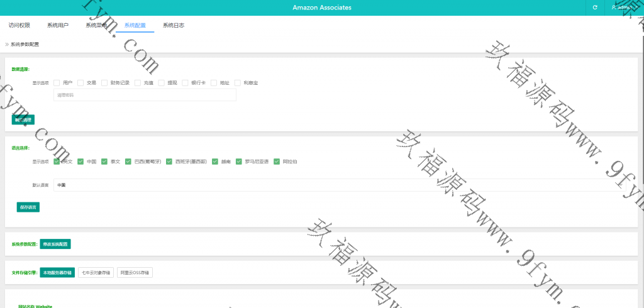Tick the 财务记录 checkbox
Screen dimensions: 644x308
pyautogui.click(x=104, y=83)
